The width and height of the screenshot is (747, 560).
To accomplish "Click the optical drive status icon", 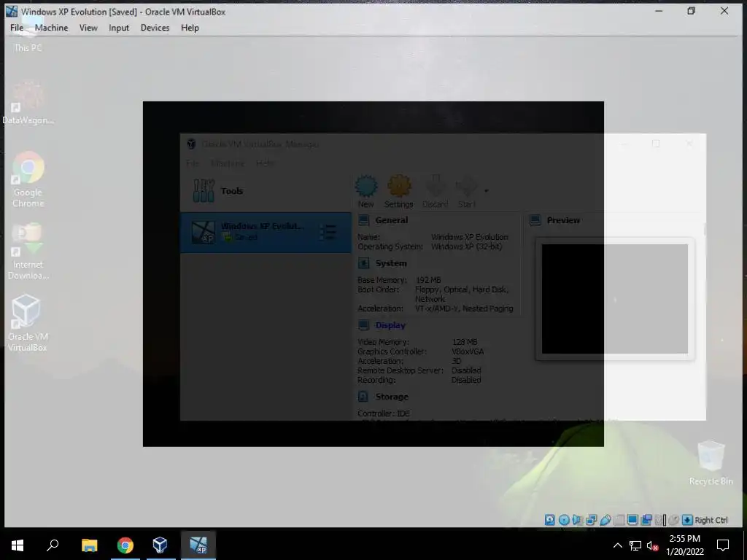I will tap(564, 520).
